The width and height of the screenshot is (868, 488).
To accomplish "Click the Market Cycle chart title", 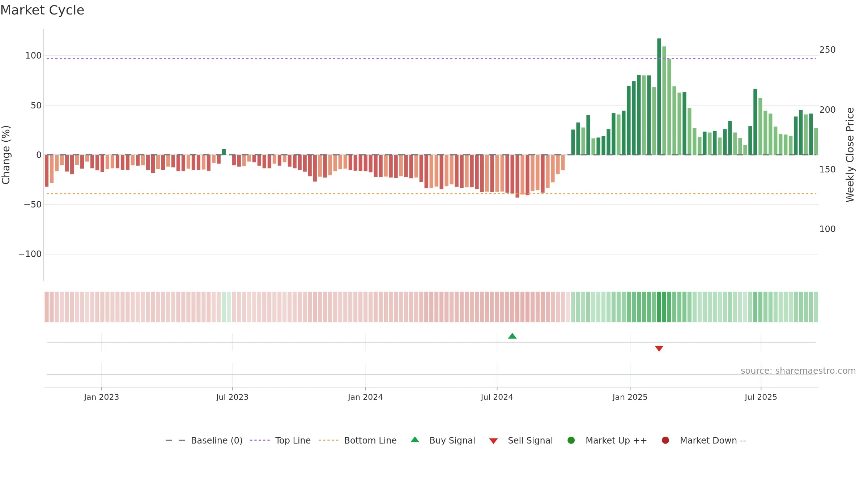I will [42, 10].
